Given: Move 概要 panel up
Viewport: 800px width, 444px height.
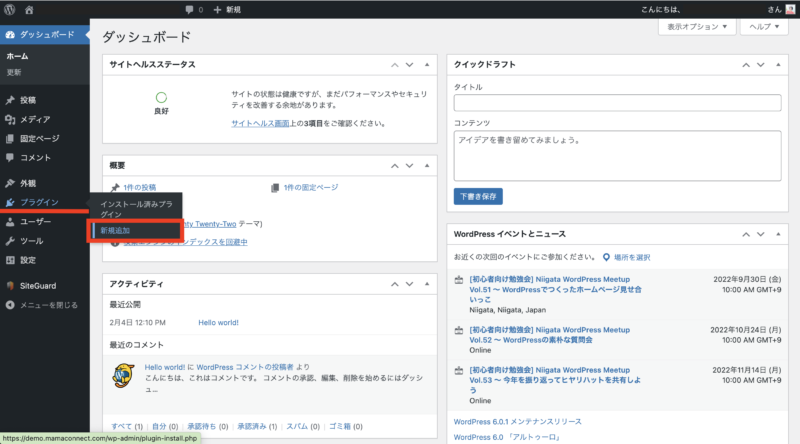Looking at the screenshot, I should 394,166.
